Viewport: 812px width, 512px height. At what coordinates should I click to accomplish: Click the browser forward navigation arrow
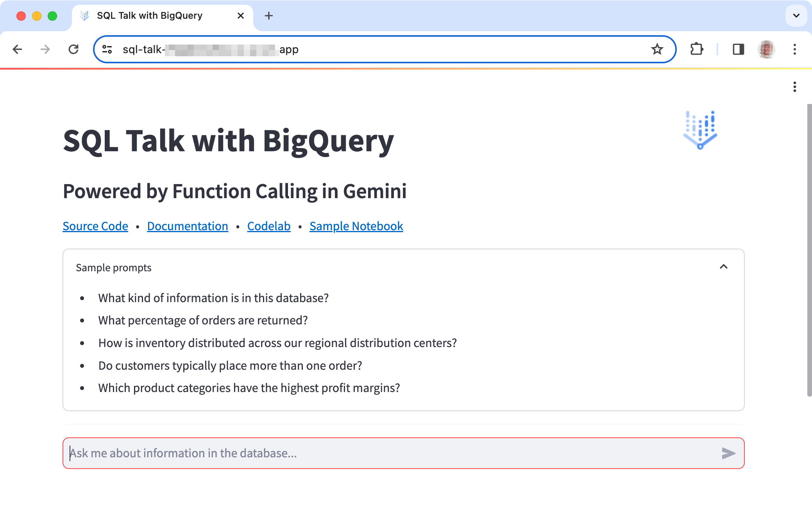coord(45,49)
